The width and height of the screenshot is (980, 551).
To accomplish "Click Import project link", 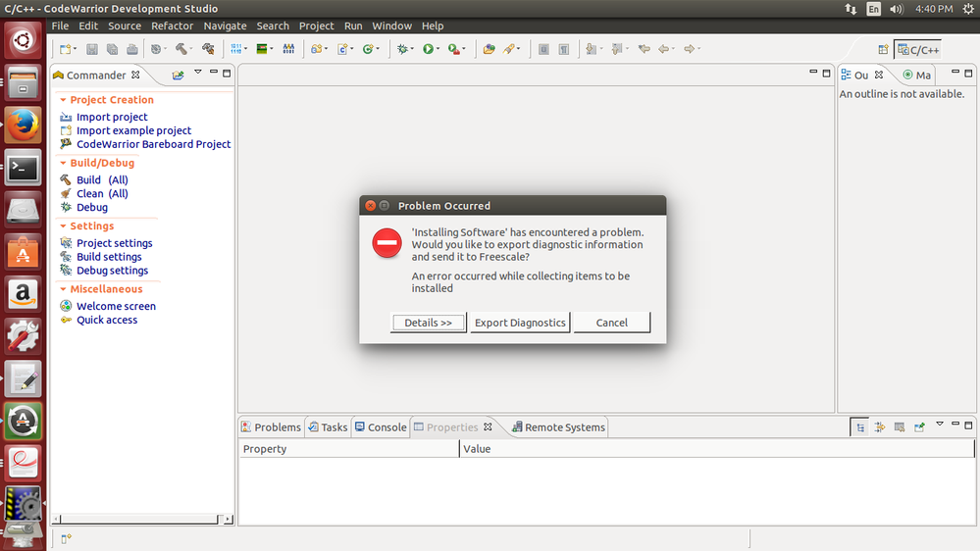I will point(112,117).
